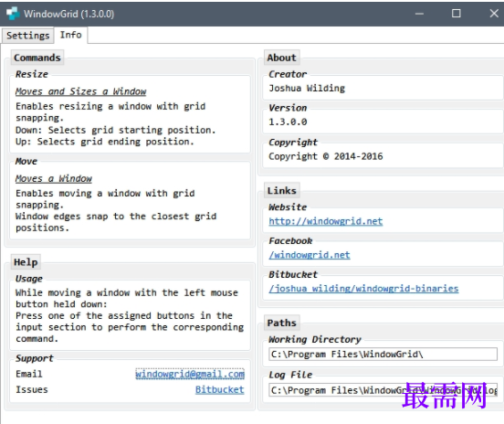Viewport: 504px width, 424px height.
Task: Click the 'Usage' section label
Action: (29, 279)
